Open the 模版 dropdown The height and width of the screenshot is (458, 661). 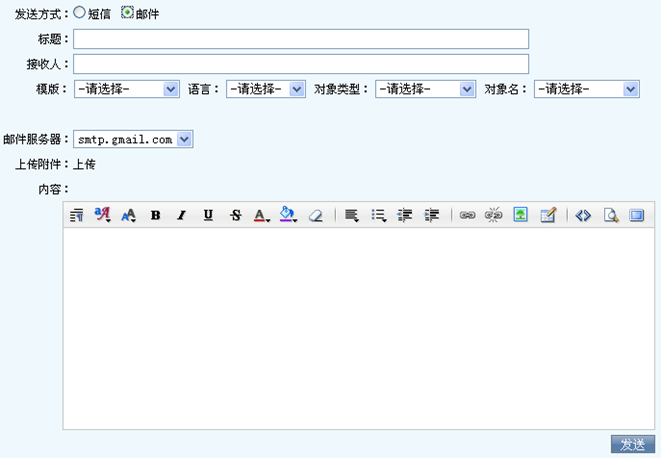[x=127, y=89]
